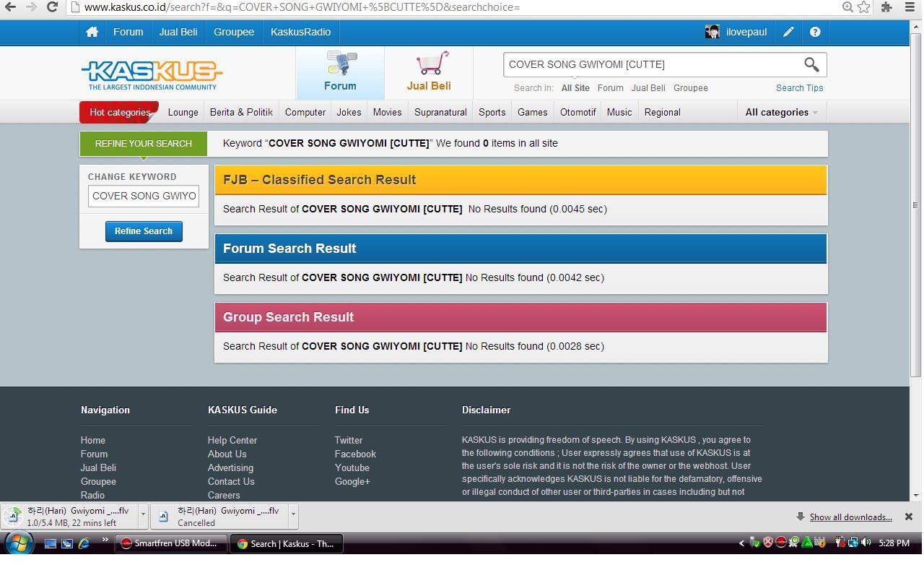Image resolution: width=924 pixels, height=578 pixels.
Task: Open the Music category
Action: point(619,112)
